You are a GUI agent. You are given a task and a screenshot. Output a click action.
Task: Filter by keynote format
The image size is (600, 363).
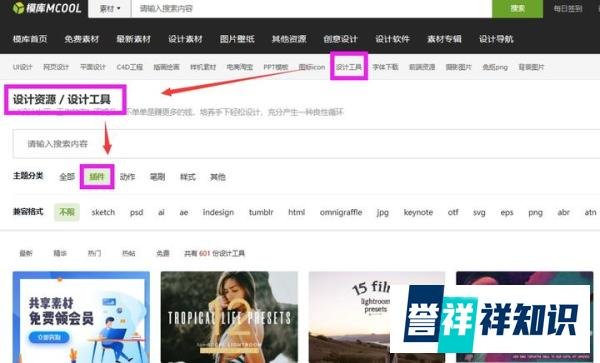point(418,212)
